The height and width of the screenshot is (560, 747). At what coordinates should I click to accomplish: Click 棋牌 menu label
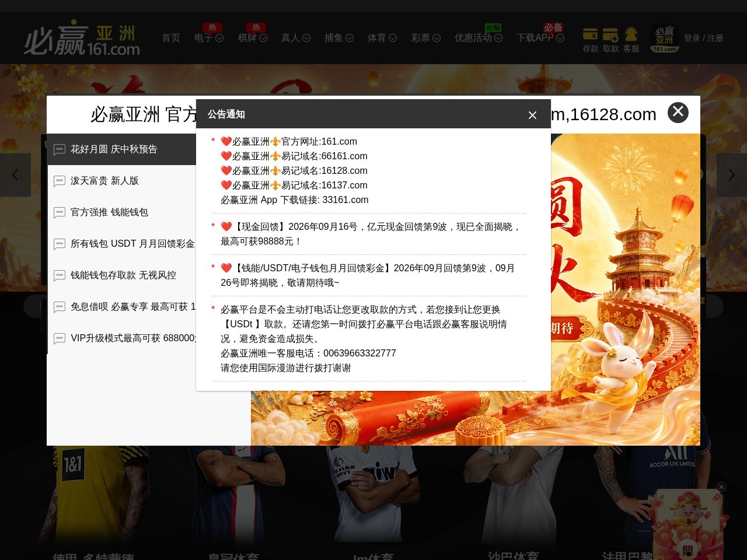coord(247,38)
